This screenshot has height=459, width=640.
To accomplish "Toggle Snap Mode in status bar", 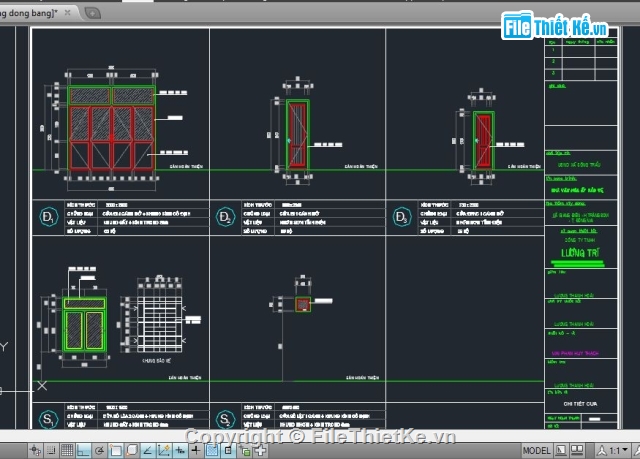I will (51, 450).
